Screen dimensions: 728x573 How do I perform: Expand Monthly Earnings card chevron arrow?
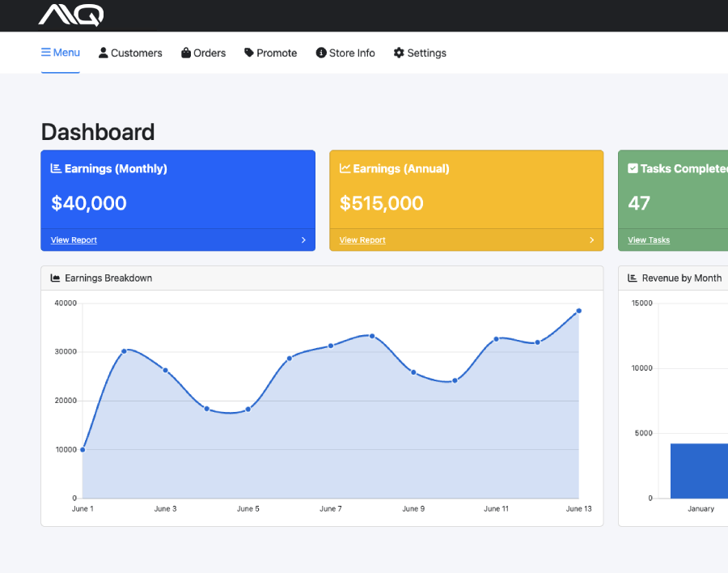303,240
